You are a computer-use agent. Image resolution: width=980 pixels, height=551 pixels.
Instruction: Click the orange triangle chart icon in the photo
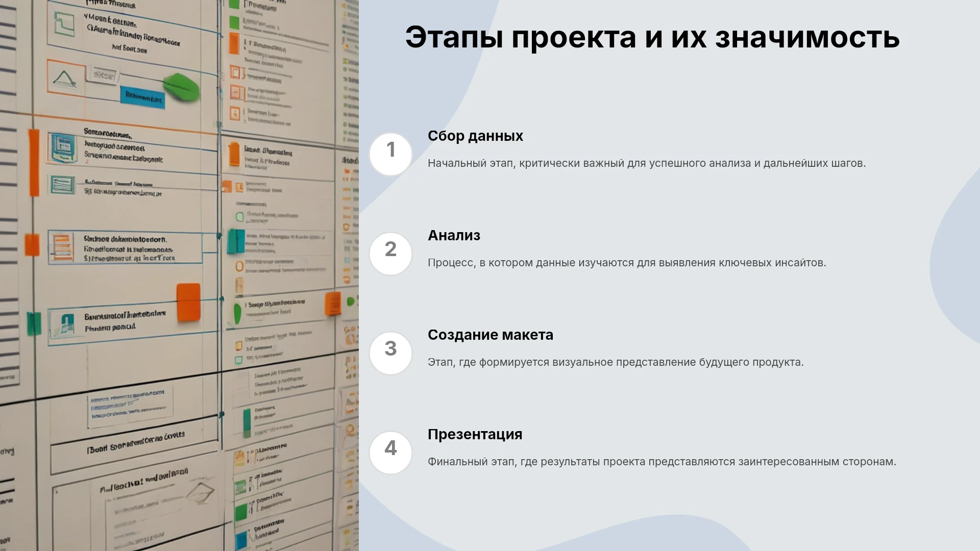point(66,78)
